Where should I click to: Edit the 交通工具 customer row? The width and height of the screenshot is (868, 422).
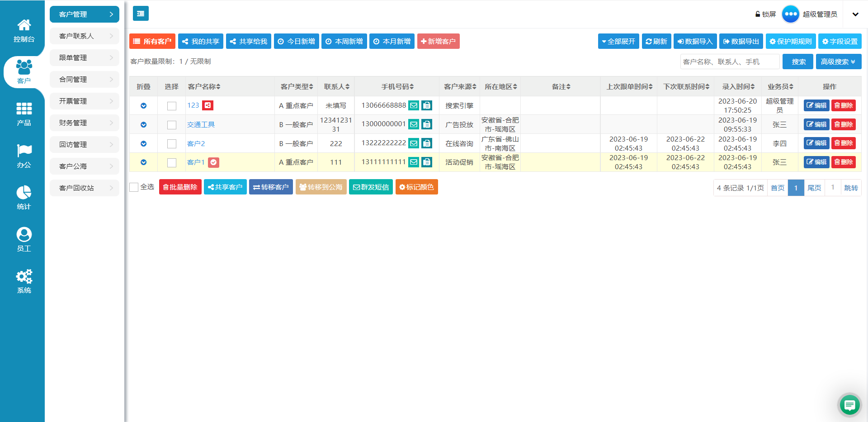(x=816, y=124)
